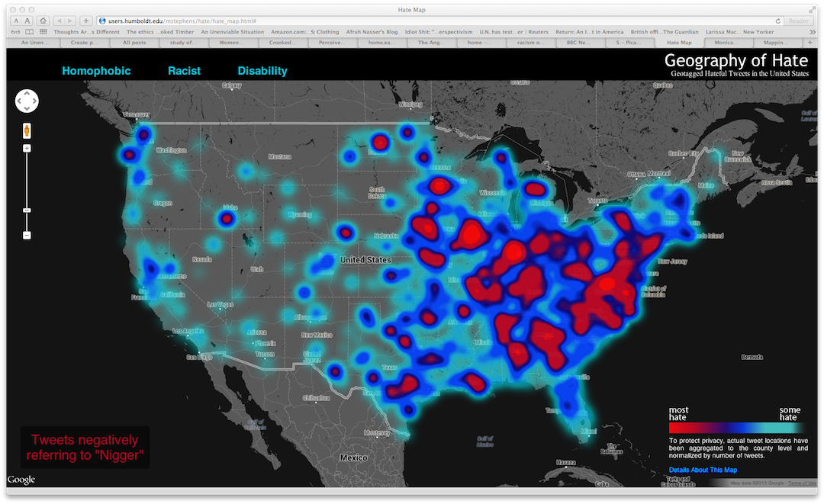Screen dimensions: 824x504
Task: Open Top Sites grid icon
Action: pos(43,32)
